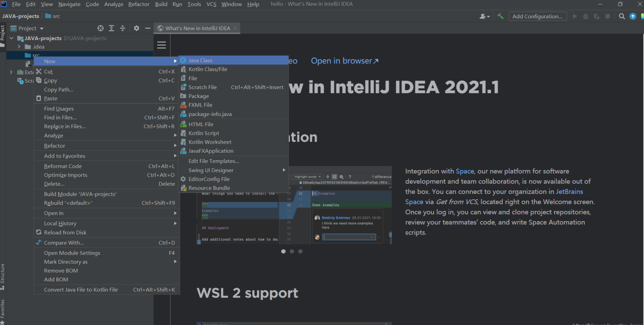Select second carousel dot
Image resolution: width=644 pixels, height=325 pixels.
click(292, 251)
